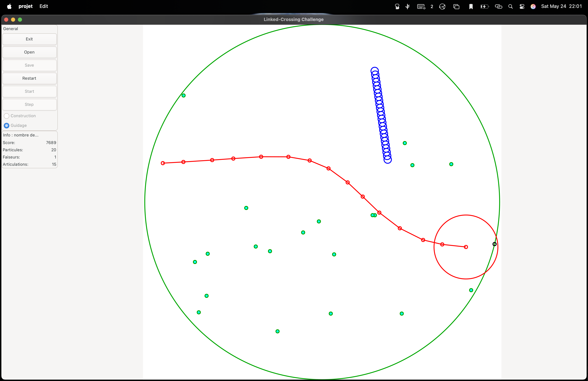Click the Siri icon in menu bar
This screenshot has height=381, width=588.
pyautogui.click(x=533, y=6)
